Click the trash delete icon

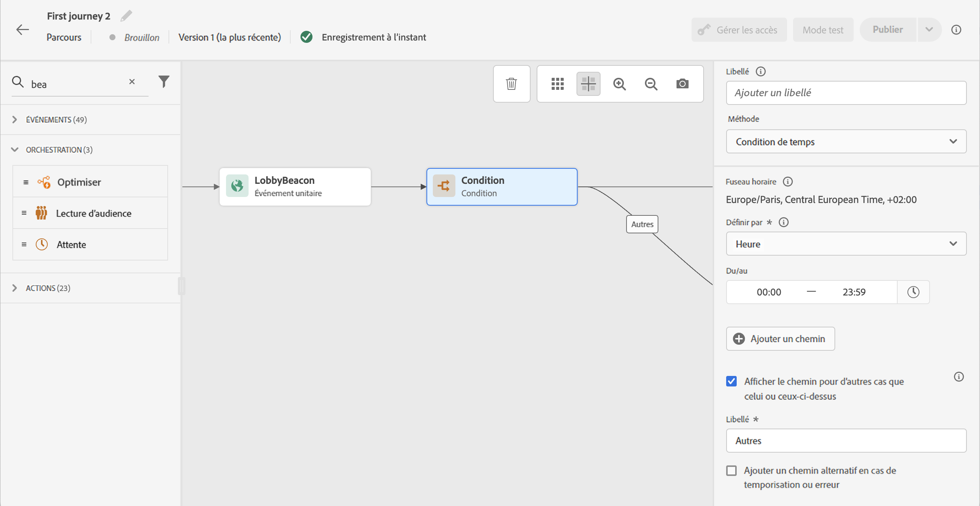click(x=511, y=83)
